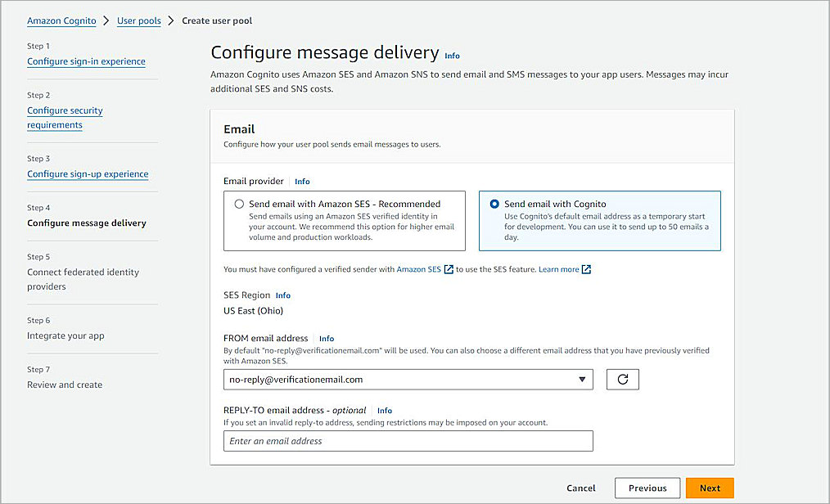830x504 pixels.
Task: Go to Configure sign-in experience step
Action: coord(86,61)
